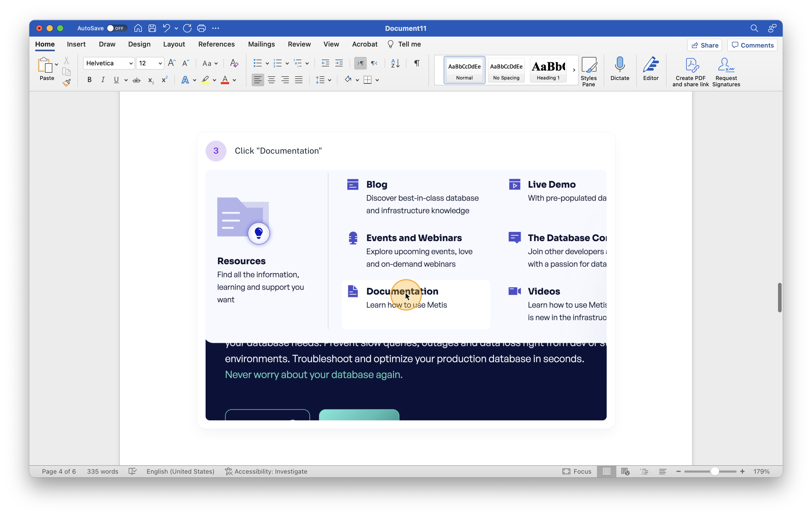Click the vertical scrollbar thumb
The image size is (812, 516).
click(780, 297)
